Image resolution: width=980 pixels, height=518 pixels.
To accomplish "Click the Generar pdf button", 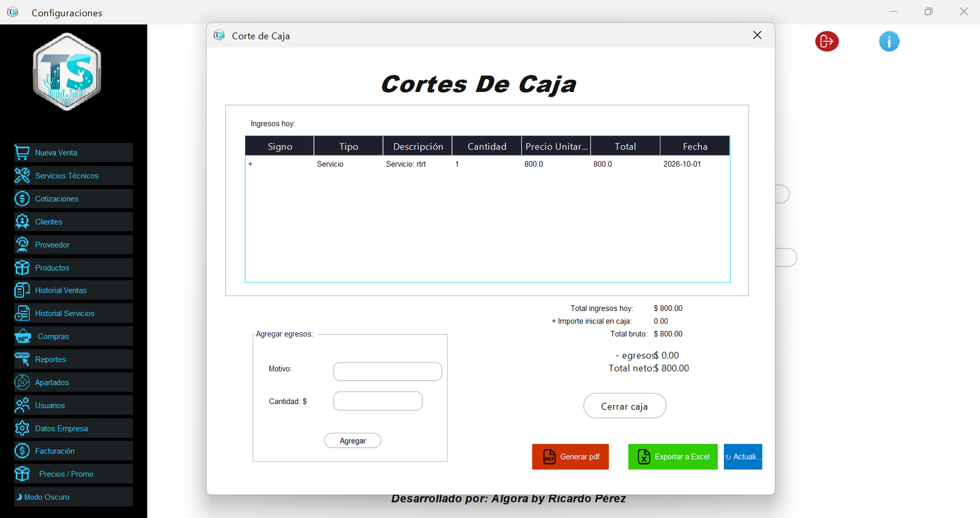I will click(570, 457).
